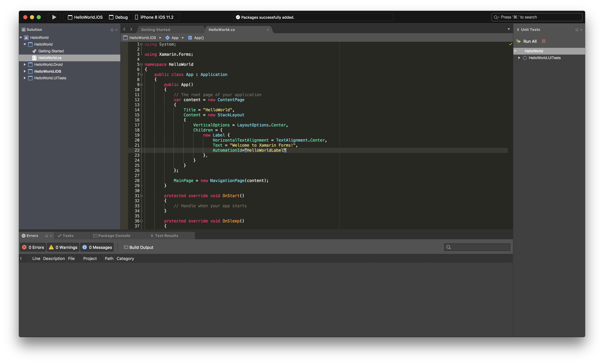Switch to the Getting Started tab
This screenshot has height=364, width=604.
(155, 29)
